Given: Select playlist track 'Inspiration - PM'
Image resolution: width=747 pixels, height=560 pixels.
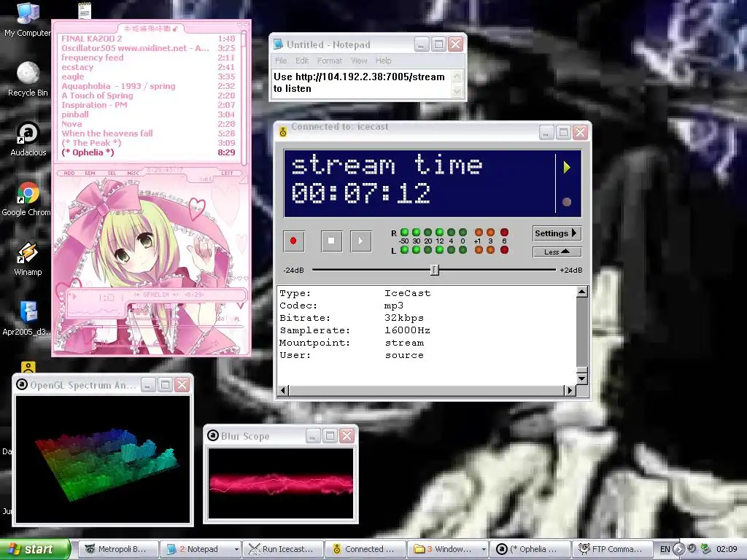Looking at the screenshot, I should click(x=147, y=105).
